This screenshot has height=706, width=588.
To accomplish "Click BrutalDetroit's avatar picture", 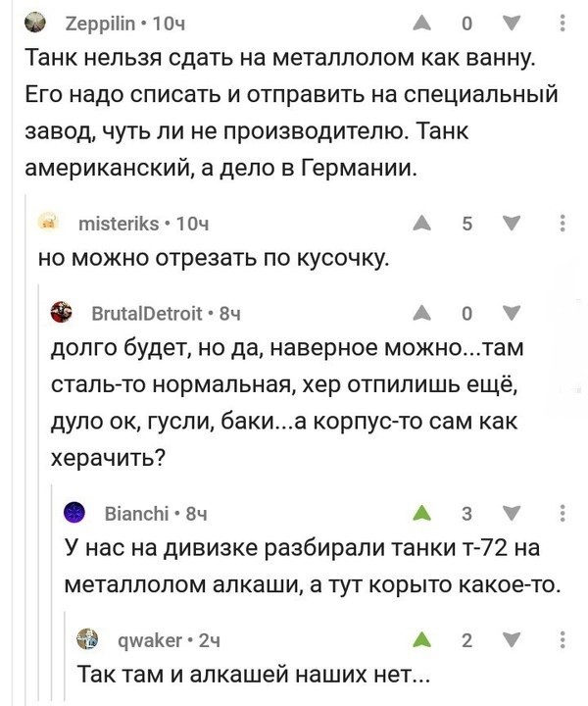I will [64, 315].
